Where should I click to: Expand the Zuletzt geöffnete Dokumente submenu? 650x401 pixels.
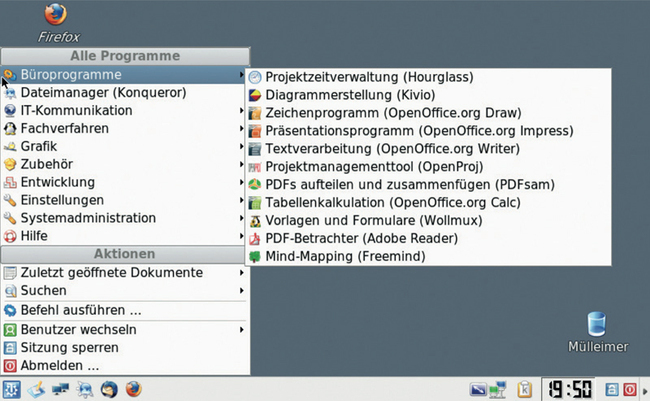pyautogui.click(x=124, y=272)
